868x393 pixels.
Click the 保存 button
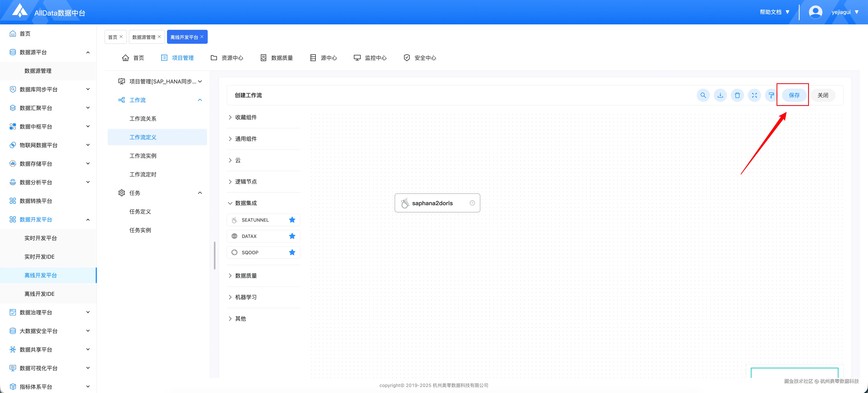point(794,95)
